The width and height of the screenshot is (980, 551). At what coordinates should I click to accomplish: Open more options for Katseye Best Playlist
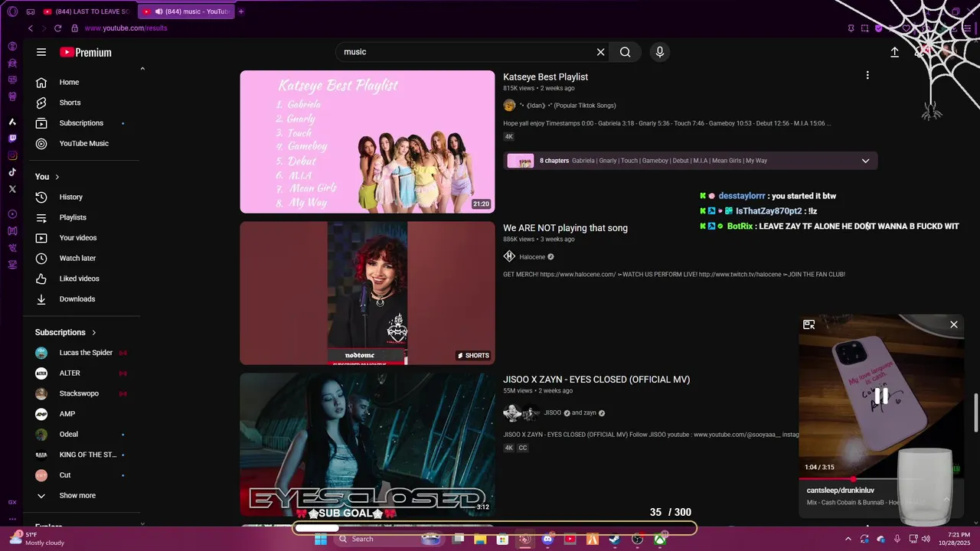coord(867,75)
